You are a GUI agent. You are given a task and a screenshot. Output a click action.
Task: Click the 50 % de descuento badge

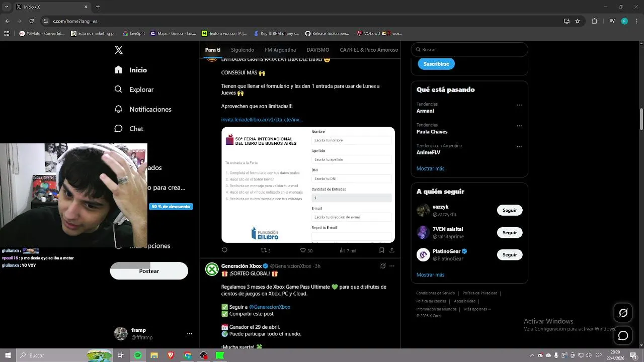(x=171, y=207)
